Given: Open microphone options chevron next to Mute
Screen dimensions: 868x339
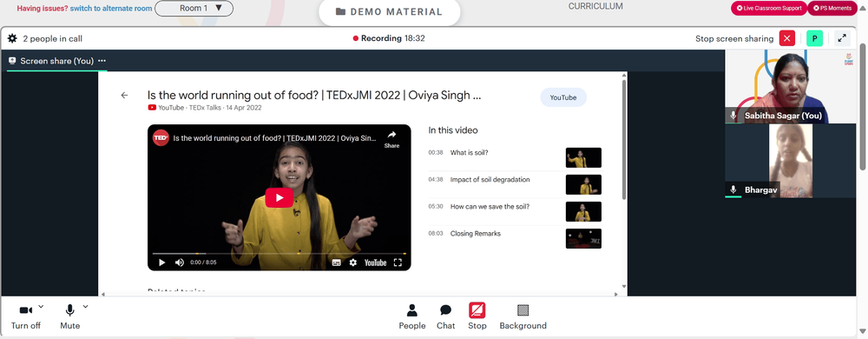Looking at the screenshot, I should pyautogui.click(x=85, y=306).
